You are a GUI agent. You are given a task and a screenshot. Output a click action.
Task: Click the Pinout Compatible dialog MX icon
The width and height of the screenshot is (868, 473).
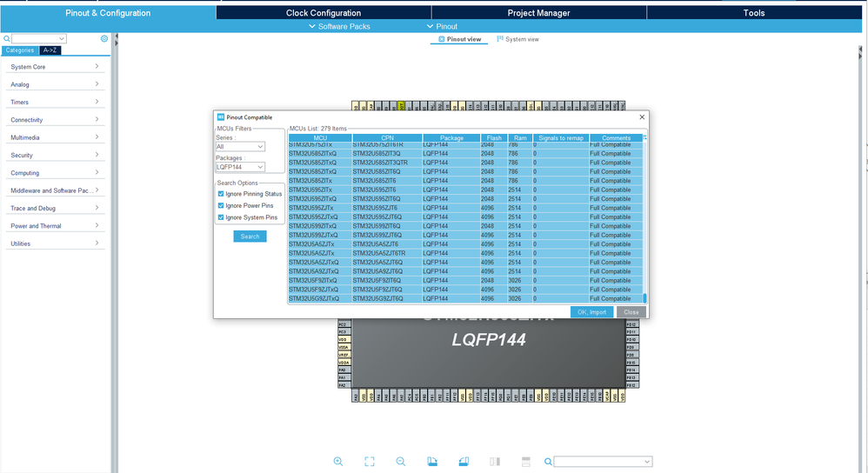(x=220, y=117)
